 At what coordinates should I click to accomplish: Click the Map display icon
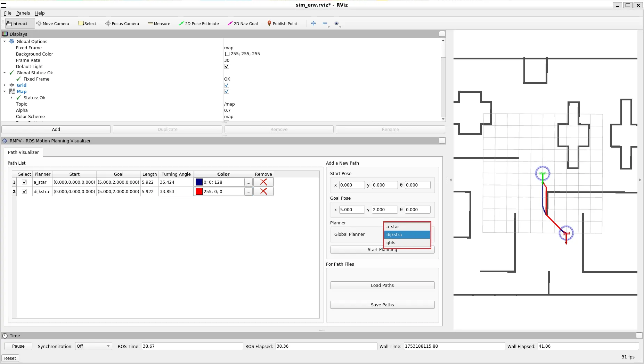[x=12, y=91]
